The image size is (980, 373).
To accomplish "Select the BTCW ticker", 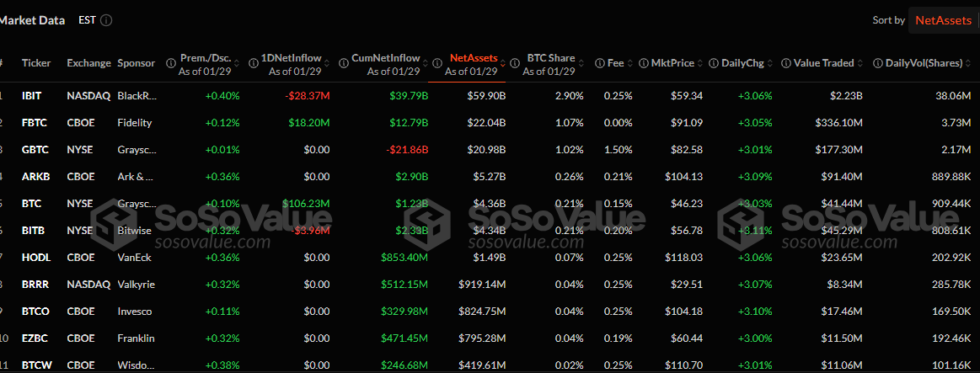I will click(x=35, y=365).
